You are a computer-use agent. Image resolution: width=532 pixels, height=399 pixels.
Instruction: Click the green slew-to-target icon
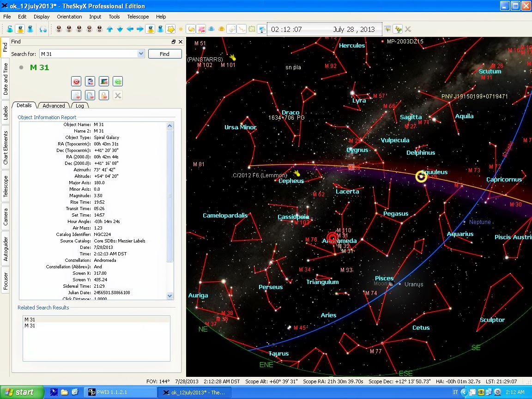[118, 82]
